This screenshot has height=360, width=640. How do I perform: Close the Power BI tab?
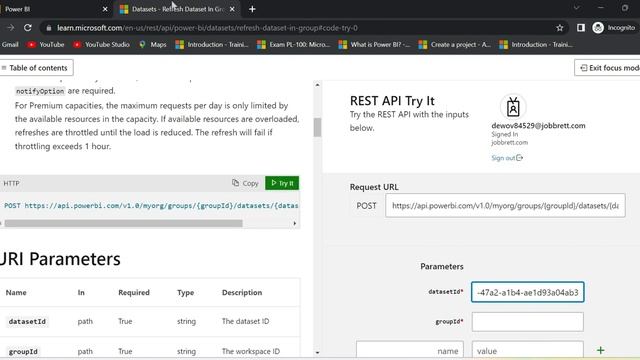[105, 9]
